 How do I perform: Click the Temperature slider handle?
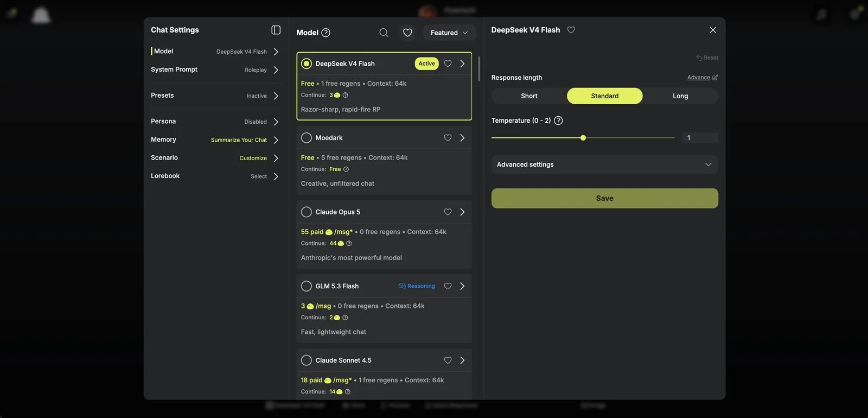click(583, 138)
